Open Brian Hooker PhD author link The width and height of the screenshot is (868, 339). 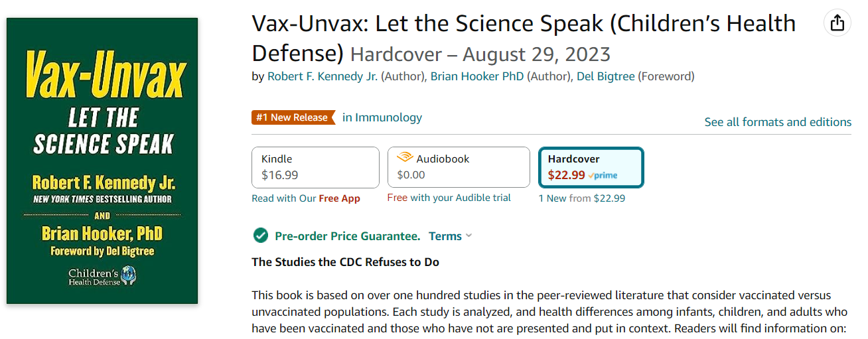coord(477,76)
